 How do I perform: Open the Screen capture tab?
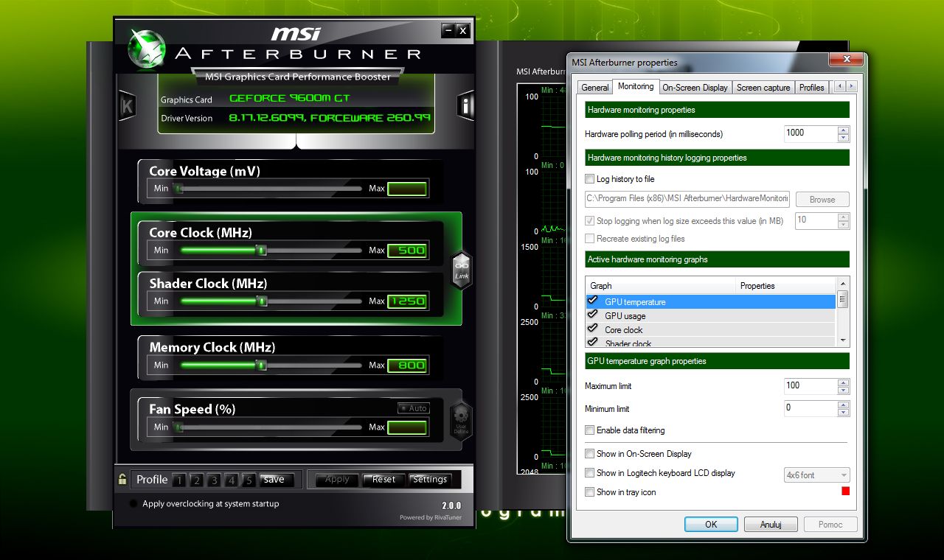[763, 87]
